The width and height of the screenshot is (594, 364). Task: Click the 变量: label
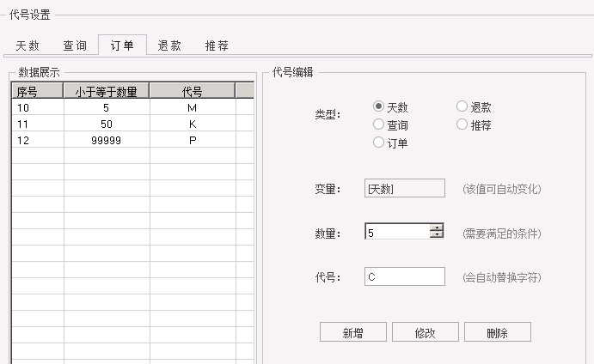328,189
